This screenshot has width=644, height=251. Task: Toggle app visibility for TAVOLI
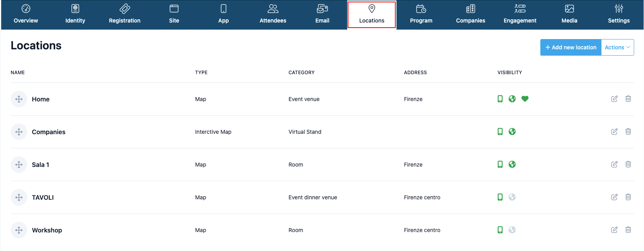(500, 197)
